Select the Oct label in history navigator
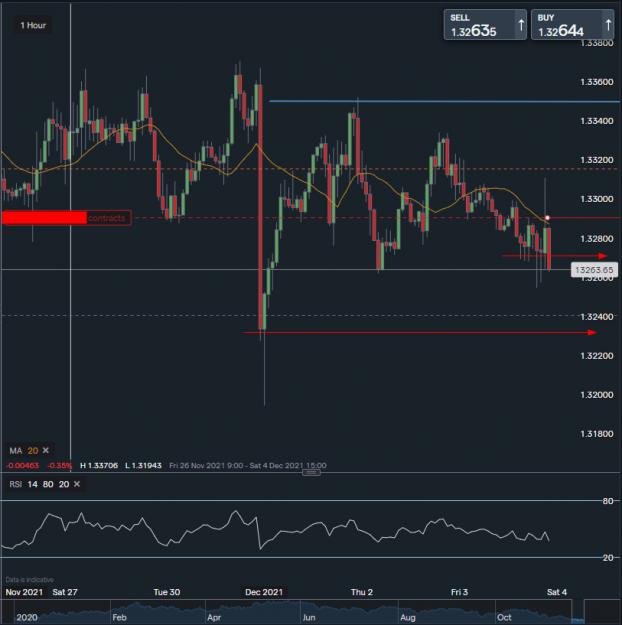This screenshot has height=625, width=622. pyautogui.click(x=504, y=617)
